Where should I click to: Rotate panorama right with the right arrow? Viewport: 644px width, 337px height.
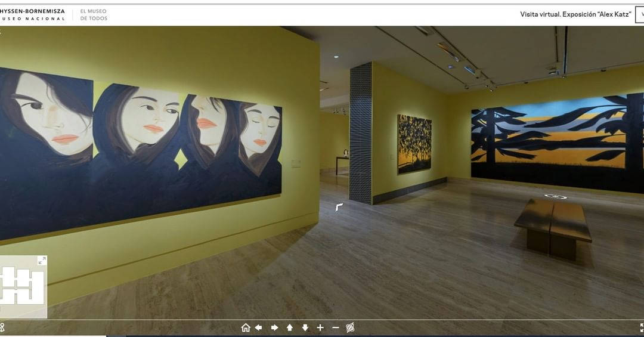pos(275,327)
